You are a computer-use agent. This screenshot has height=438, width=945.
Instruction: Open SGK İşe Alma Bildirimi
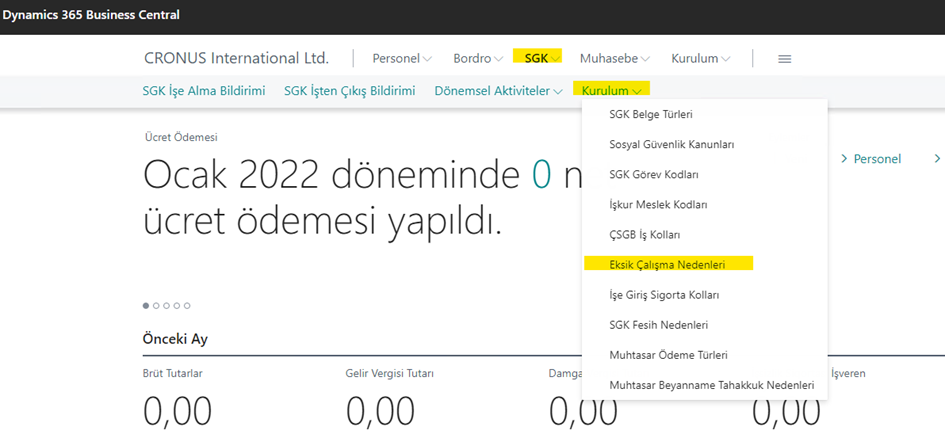click(204, 91)
